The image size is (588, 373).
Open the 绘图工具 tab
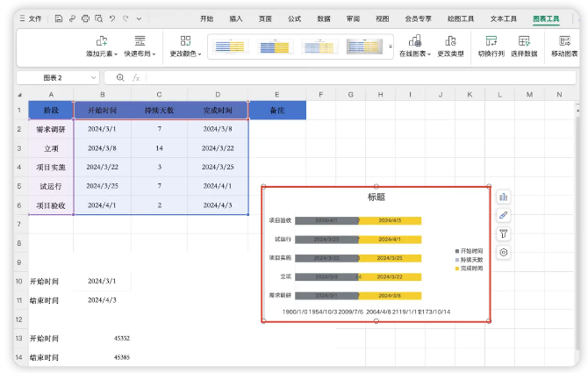(x=461, y=18)
